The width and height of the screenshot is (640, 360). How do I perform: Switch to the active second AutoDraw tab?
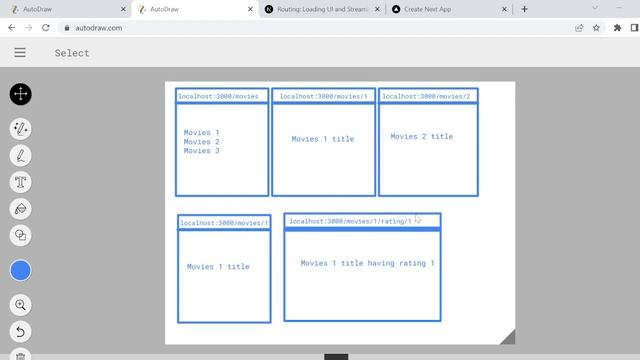(192, 9)
